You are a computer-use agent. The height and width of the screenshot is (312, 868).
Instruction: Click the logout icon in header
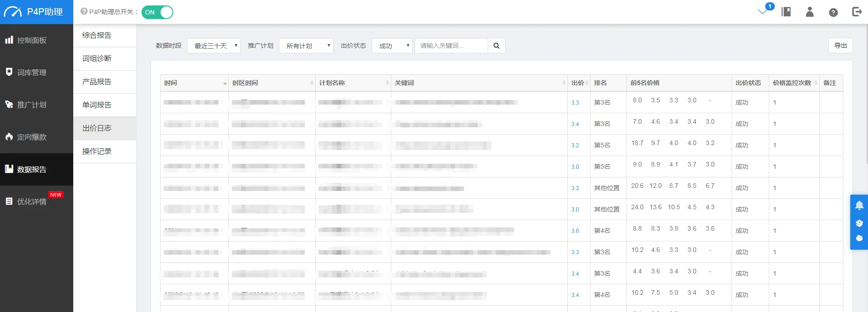pyautogui.click(x=857, y=12)
